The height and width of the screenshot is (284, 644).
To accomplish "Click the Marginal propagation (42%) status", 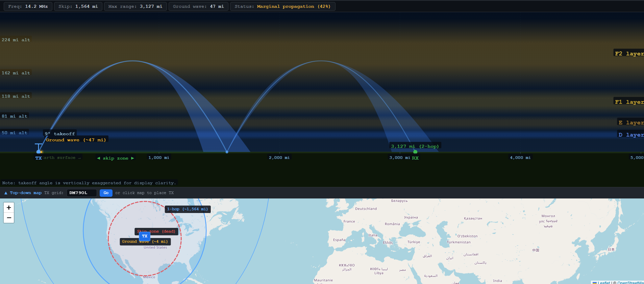I will pyautogui.click(x=294, y=6).
